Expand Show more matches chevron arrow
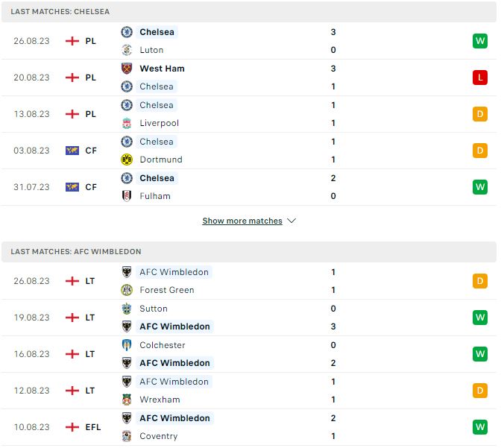Screen dimensions: 504x448 click(x=292, y=221)
